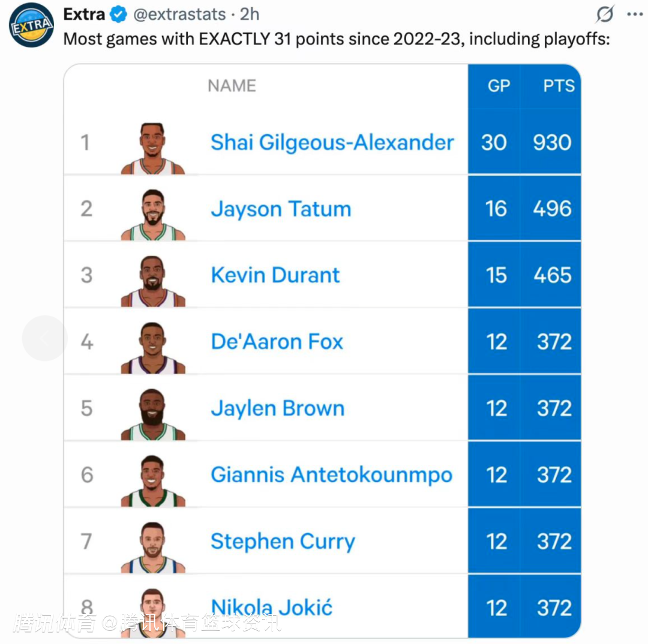Viewport: 648px width, 644px height.
Task: Click Kevin Durant's headshot
Action: [x=152, y=281]
